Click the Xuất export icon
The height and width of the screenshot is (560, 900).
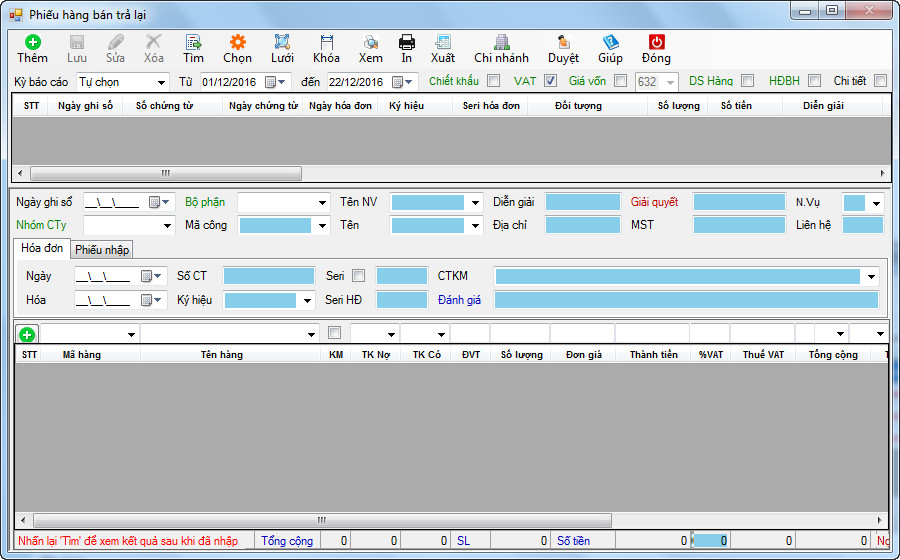coord(443,42)
